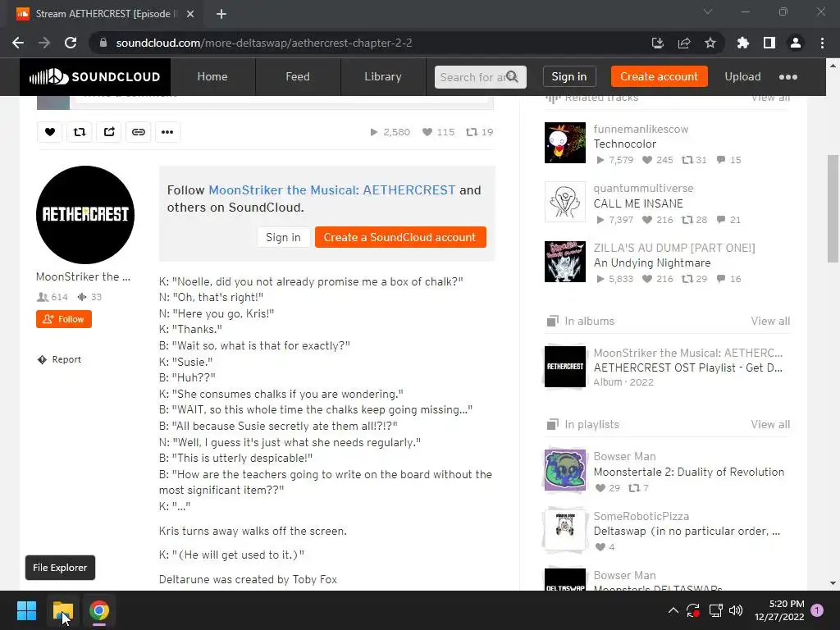Open the track's More actions ellipsis button
Image resolution: width=840 pixels, height=630 pixels.
click(x=167, y=132)
